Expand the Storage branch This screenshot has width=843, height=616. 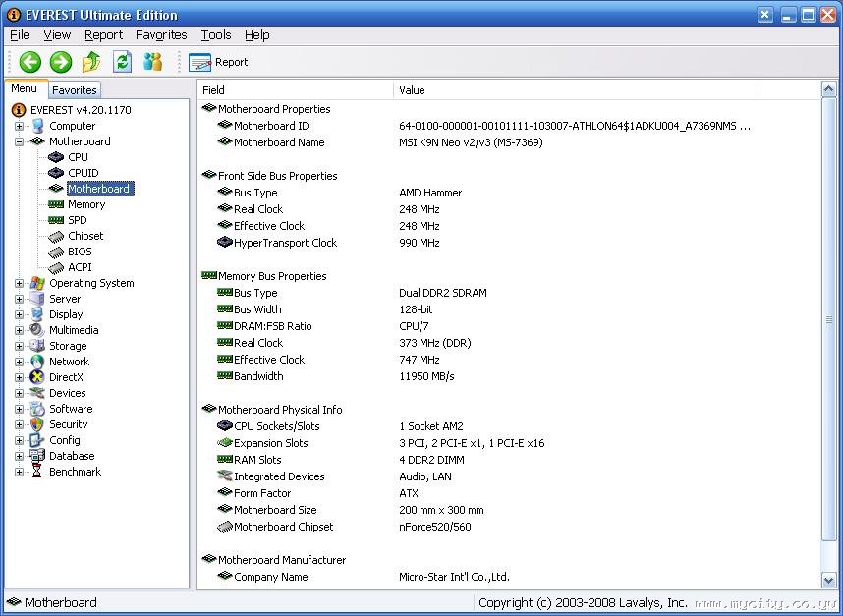19,346
